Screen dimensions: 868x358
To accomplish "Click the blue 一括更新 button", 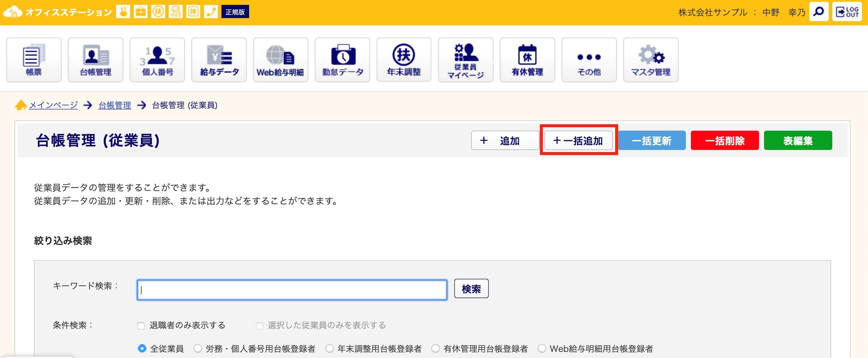I will pyautogui.click(x=652, y=140).
